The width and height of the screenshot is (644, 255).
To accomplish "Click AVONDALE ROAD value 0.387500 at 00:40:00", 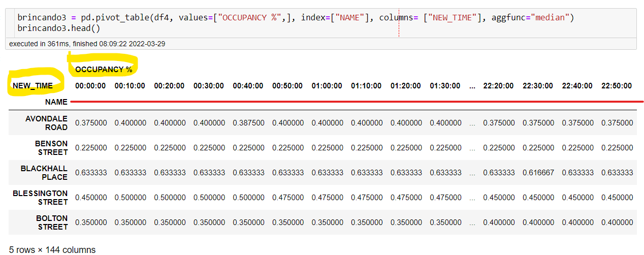I will [248, 123].
